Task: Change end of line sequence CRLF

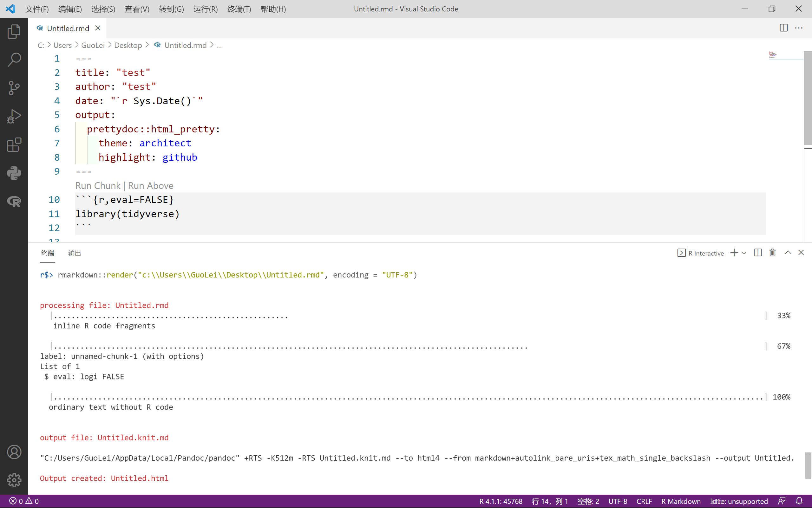Action: [644, 501]
